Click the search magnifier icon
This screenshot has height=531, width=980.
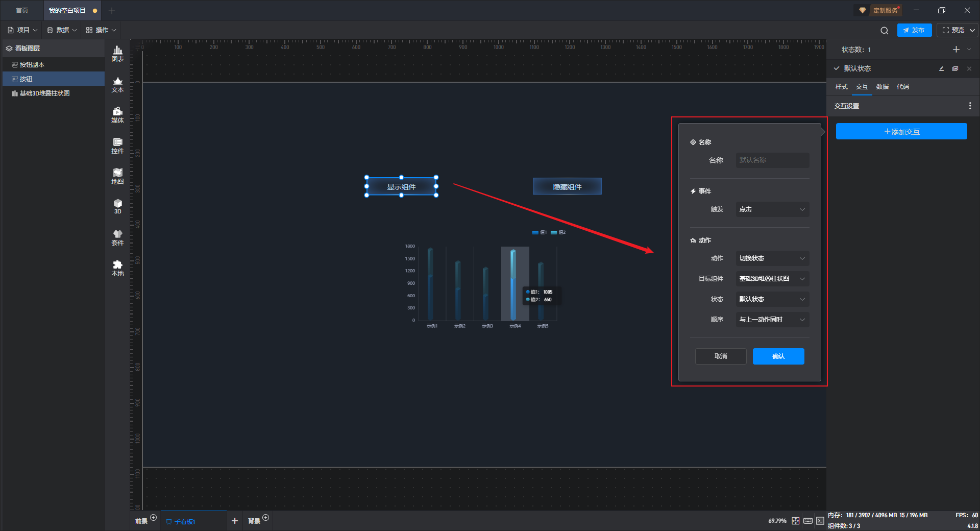(884, 31)
